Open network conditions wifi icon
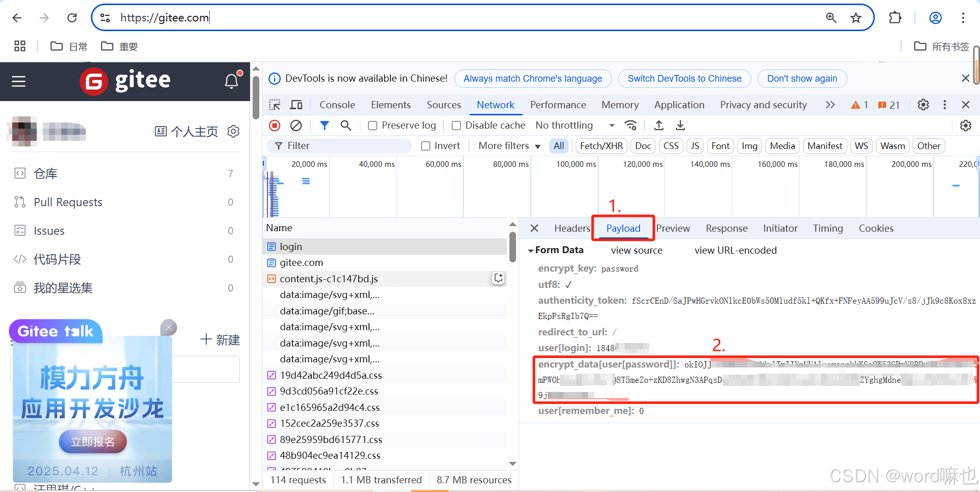This screenshot has width=980, height=492. [x=631, y=125]
